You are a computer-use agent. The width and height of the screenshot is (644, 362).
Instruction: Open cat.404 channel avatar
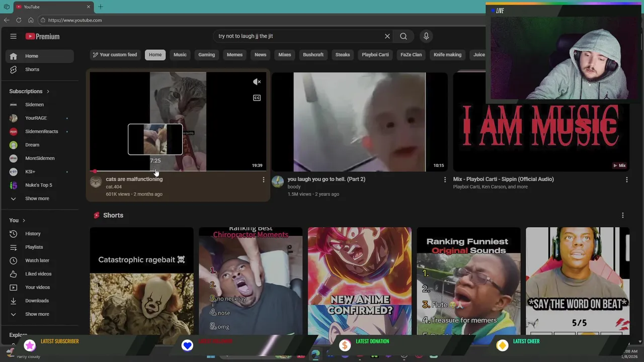coord(96,182)
